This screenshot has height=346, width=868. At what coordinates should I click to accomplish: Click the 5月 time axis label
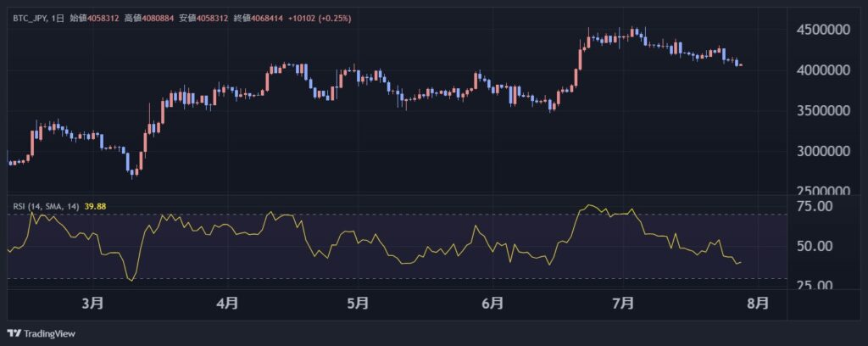(359, 303)
